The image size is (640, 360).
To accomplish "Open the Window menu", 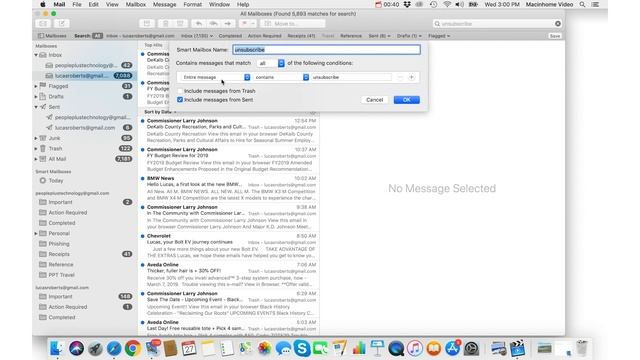I will point(219,4).
